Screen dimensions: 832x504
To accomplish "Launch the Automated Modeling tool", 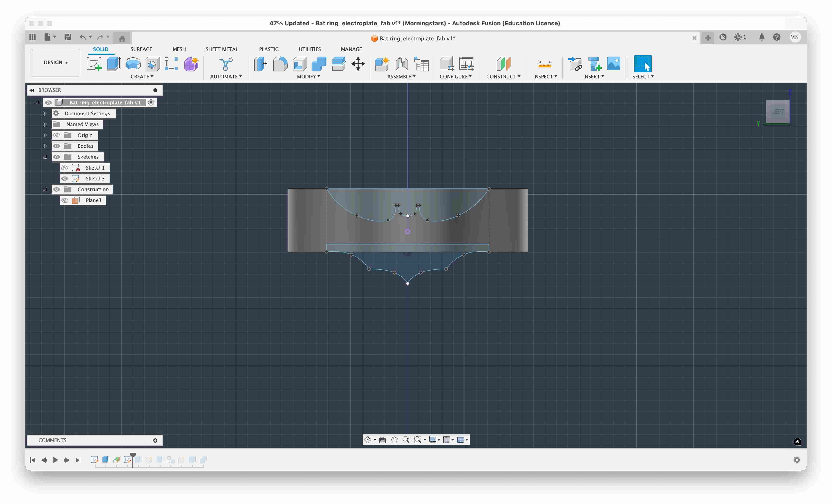I will [226, 64].
